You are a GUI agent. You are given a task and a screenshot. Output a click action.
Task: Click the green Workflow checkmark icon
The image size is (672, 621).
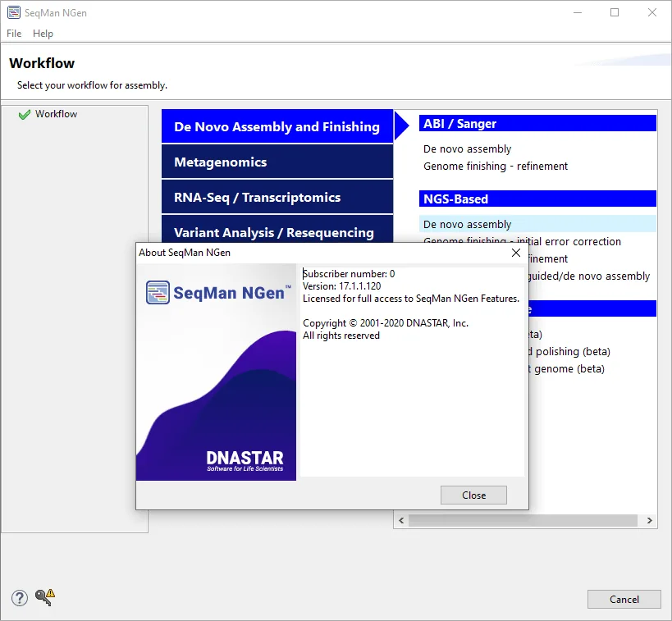[25, 114]
